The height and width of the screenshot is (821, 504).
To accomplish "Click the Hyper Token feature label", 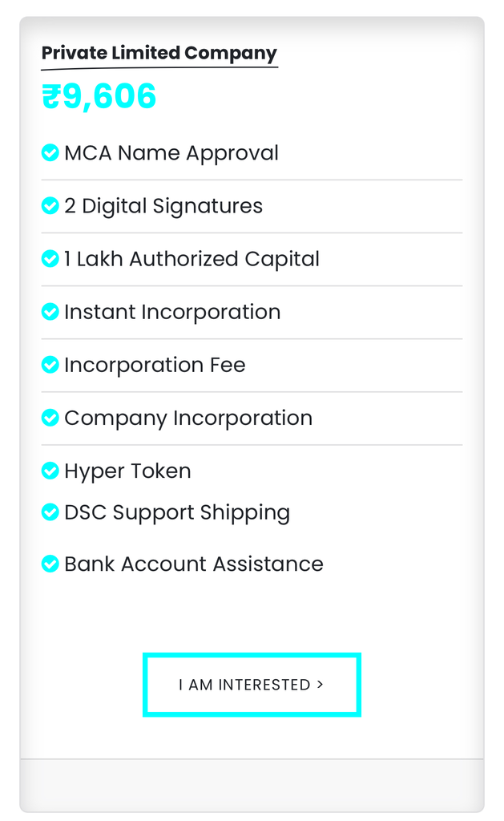I will (x=127, y=471).
